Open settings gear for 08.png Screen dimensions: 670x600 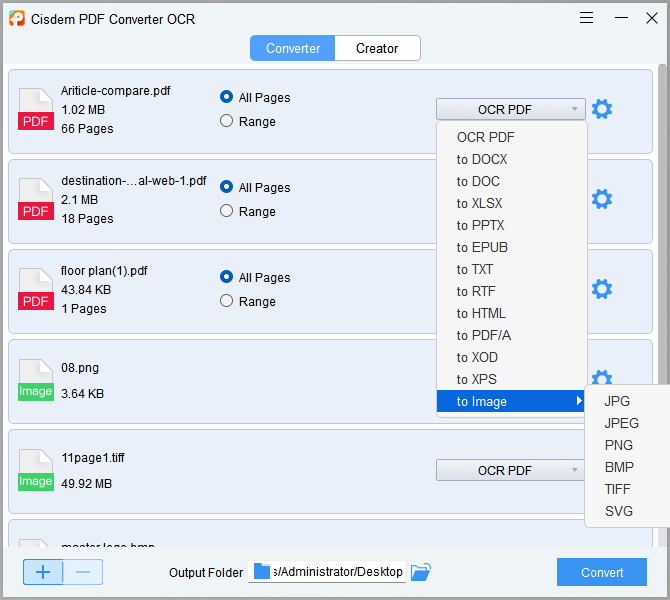tap(602, 377)
